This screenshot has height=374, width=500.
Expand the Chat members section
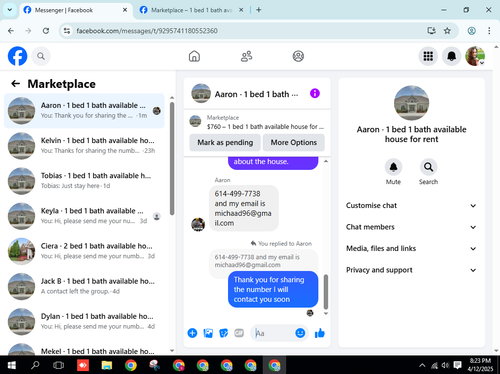tap(411, 227)
